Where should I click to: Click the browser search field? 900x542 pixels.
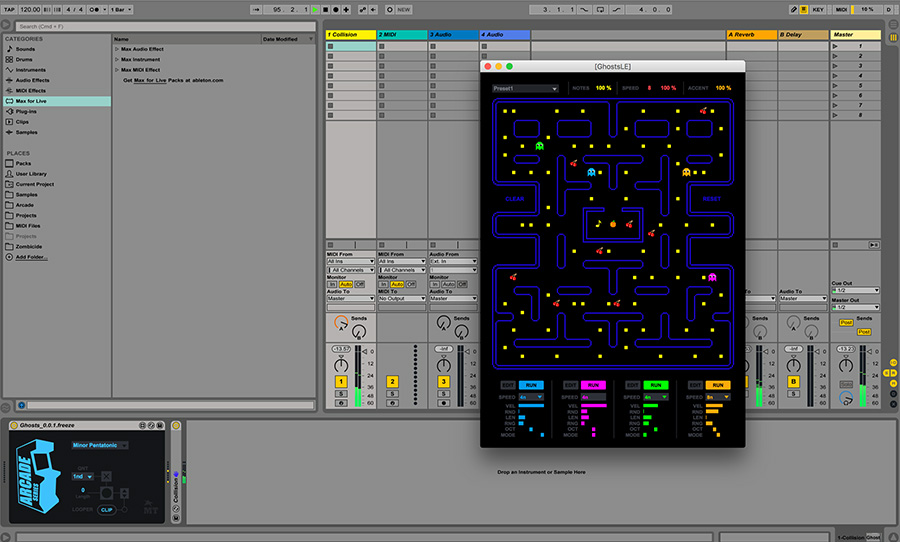[60, 26]
